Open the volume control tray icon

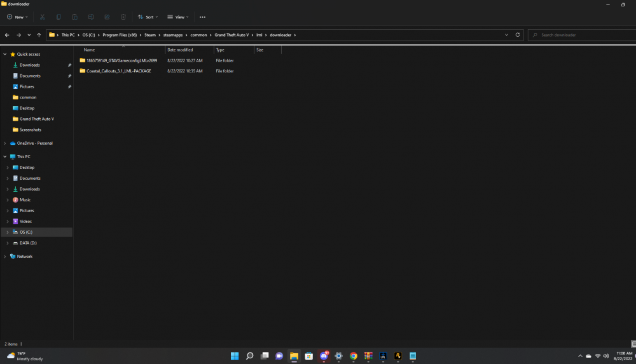[x=606, y=356]
